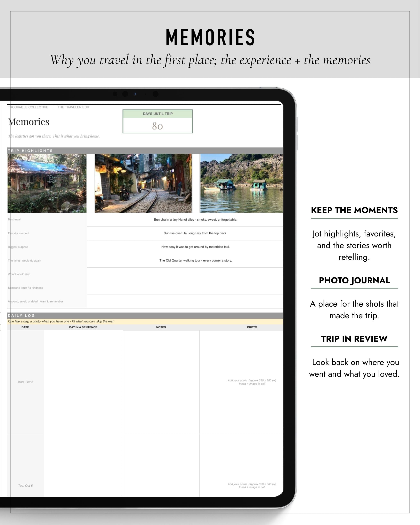The width and height of the screenshot is (420, 525).
Task: Select the motorbike taxi surprise cell
Action: (x=185, y=247)
